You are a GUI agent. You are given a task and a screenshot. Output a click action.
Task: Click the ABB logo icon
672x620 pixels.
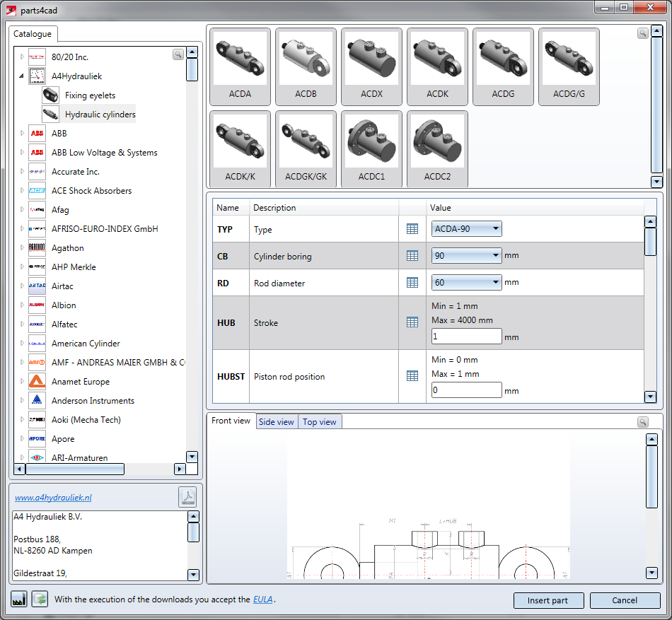37,133
